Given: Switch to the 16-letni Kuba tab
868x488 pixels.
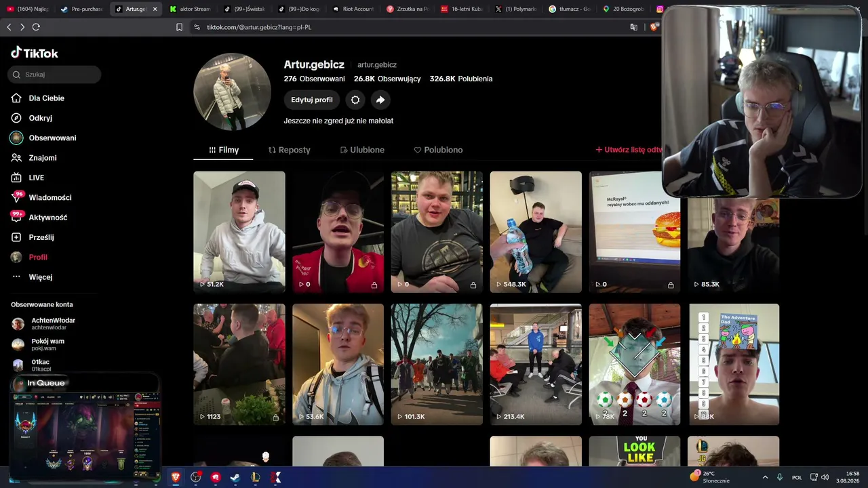Looking at the screenshot, I should point(462,9).
